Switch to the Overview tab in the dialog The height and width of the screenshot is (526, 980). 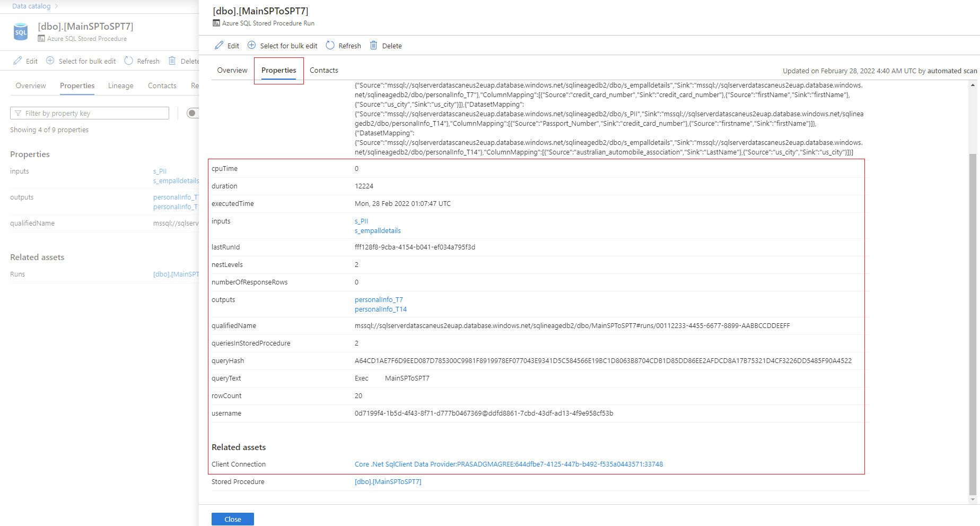point(232,70)
